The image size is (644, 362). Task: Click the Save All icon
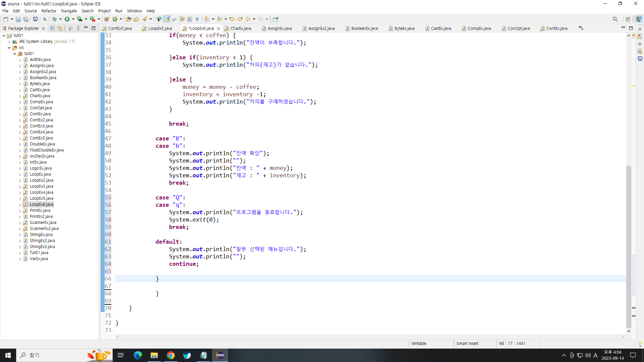[x=26, y=19]
